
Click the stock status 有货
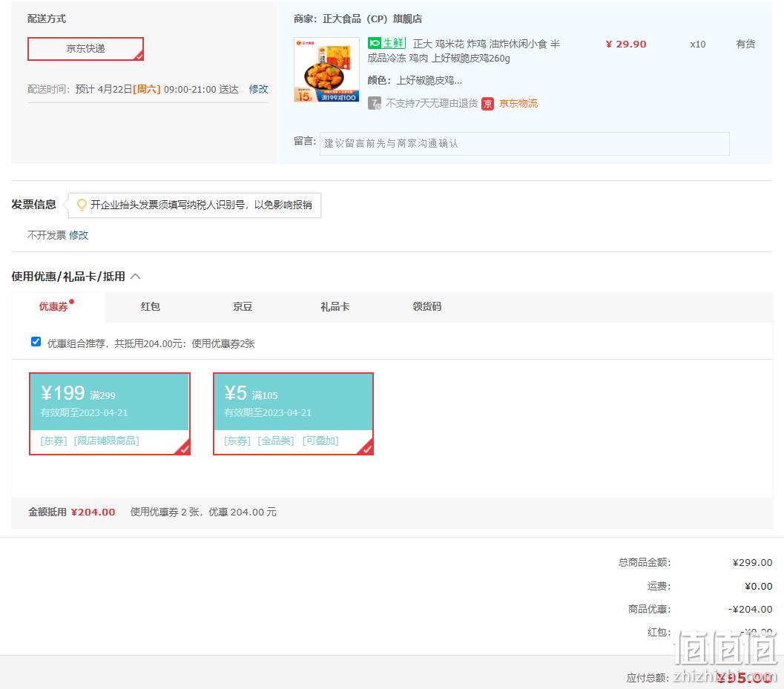[x=745, y=44]
